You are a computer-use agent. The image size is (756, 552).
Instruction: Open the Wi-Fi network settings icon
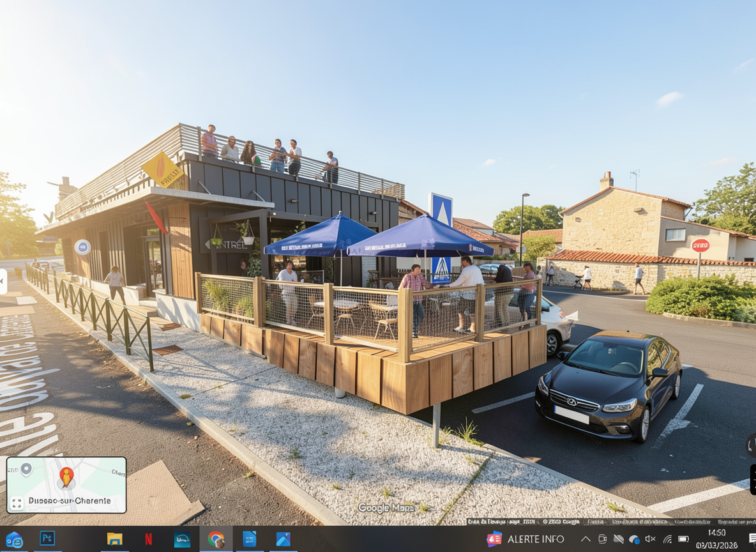coord(667,539)
